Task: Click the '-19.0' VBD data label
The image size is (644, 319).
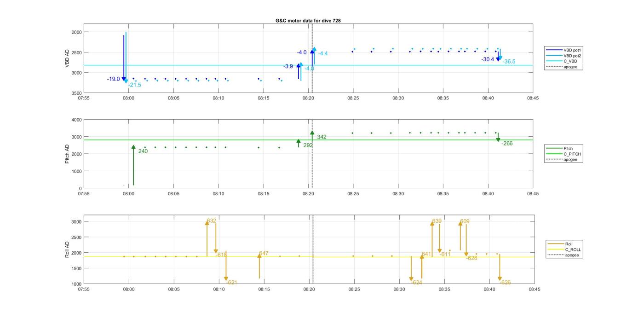Action: [113, 79]
